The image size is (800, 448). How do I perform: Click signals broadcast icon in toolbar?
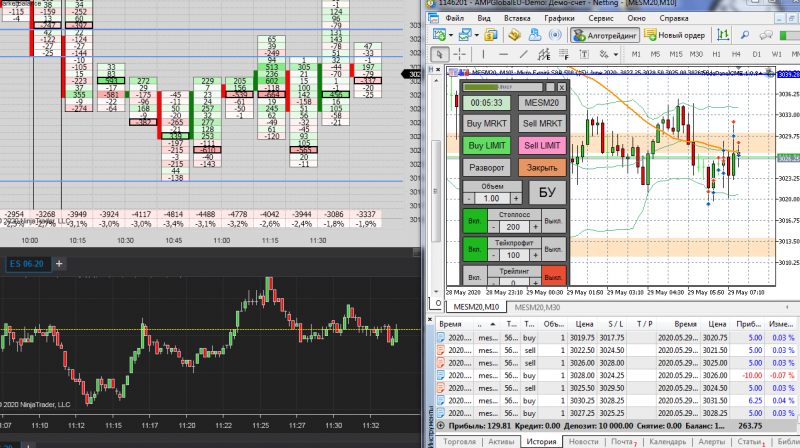coord(555,35)
